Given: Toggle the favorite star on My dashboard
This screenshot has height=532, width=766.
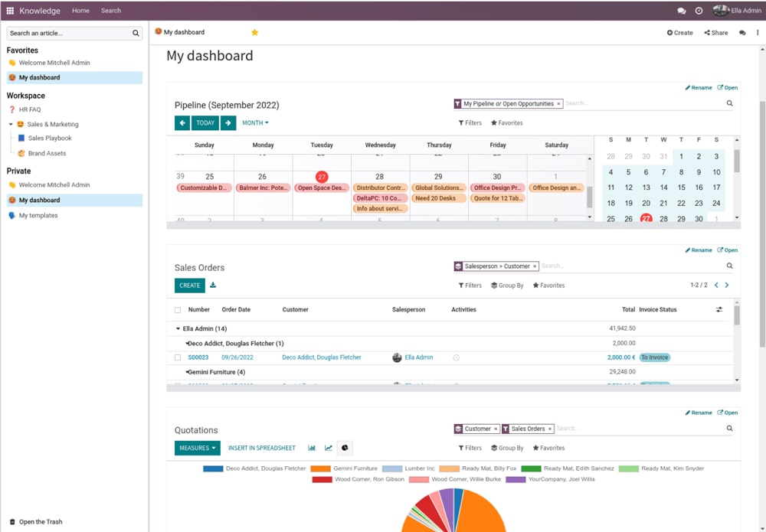Looking at the screenshot, I should click(x=254, y=32).
